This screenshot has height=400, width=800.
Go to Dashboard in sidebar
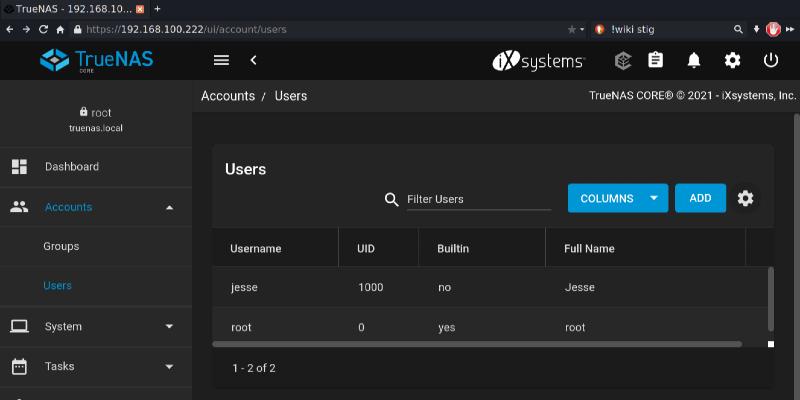[72, 167]
